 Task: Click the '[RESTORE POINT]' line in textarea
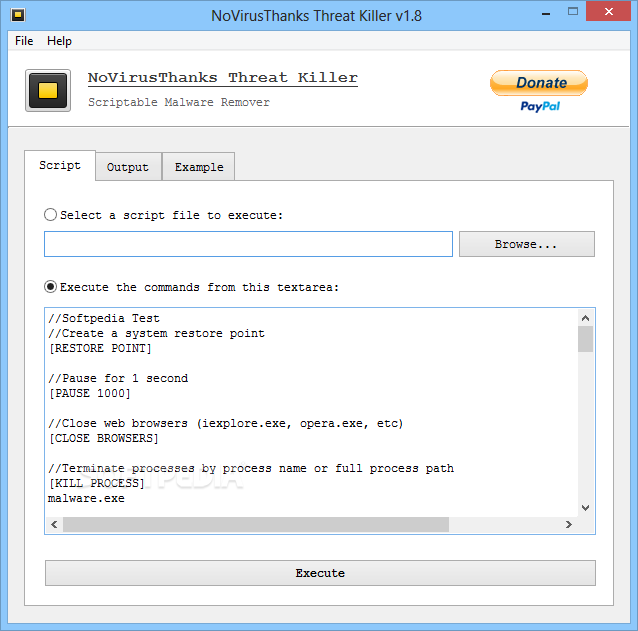100,348
